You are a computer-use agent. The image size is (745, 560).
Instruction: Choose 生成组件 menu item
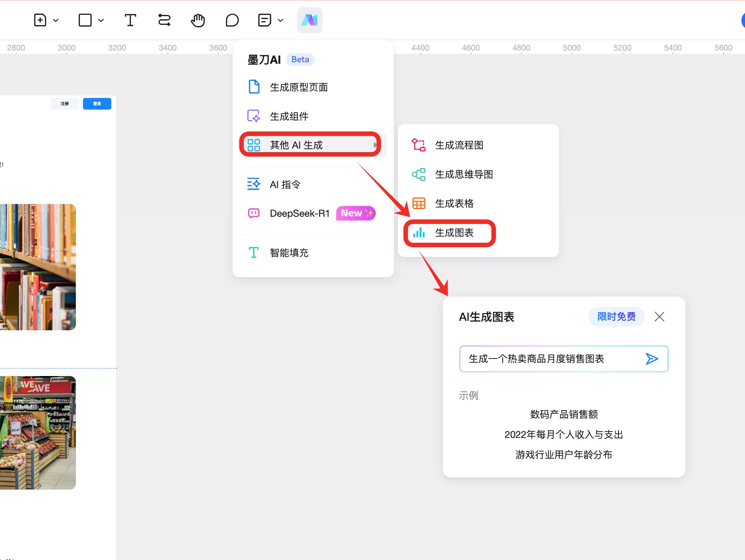[x=313, y=116]
